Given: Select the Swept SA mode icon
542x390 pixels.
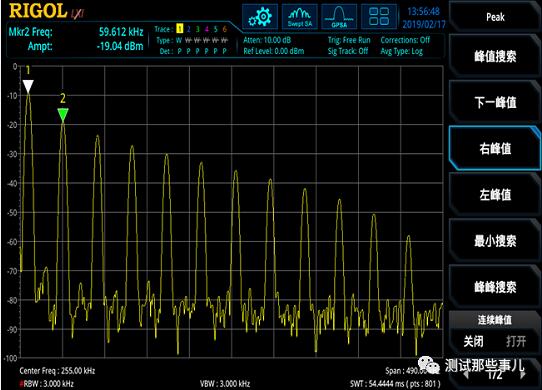Looking at the screenshot, I should click(x=300, y=16).
